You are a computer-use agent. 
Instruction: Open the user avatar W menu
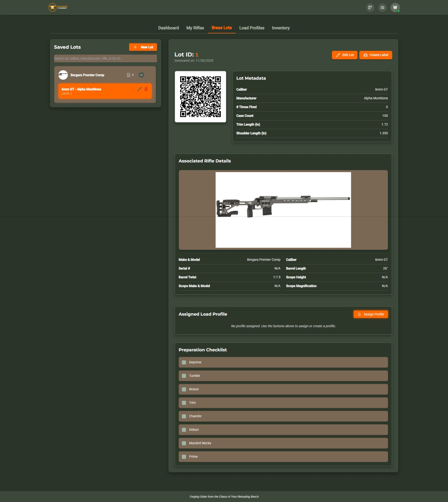click(395, 8)
